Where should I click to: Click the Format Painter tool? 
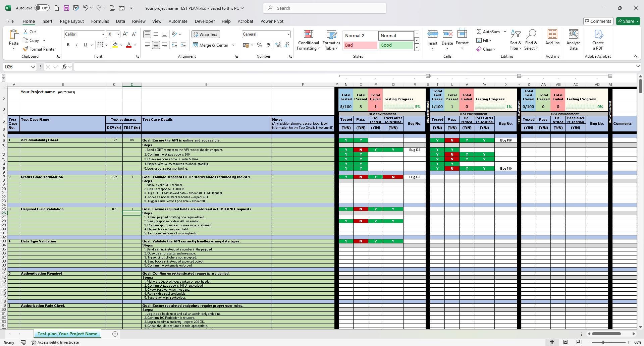click(39, 49)
